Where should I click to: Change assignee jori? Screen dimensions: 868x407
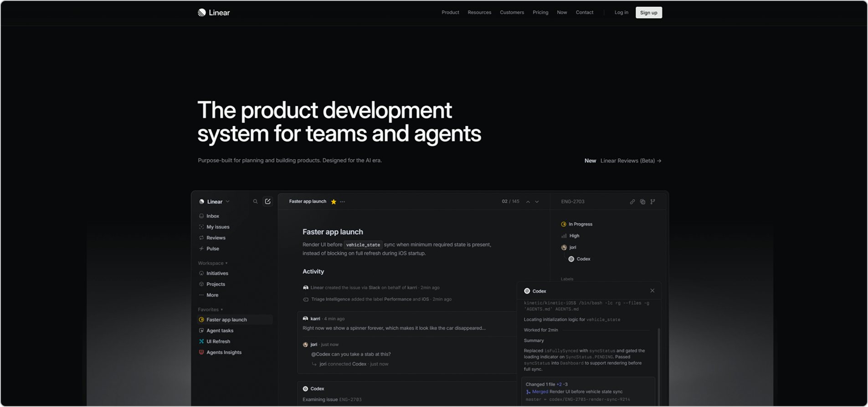click(569, 247)
